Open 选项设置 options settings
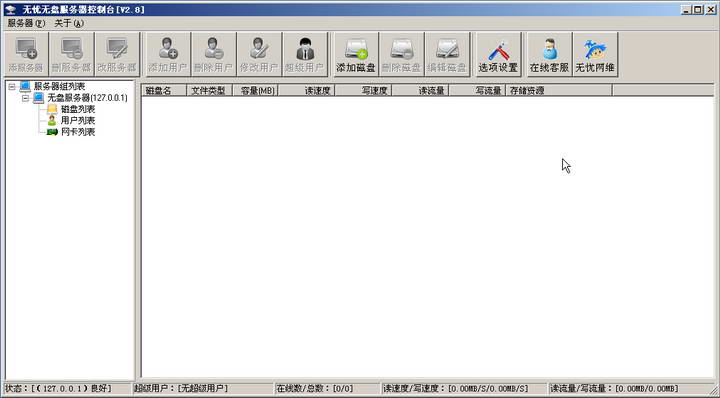Screen dimensions: 720x398 [498, 54]
